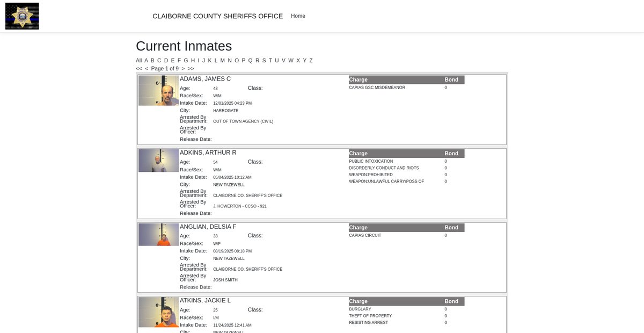Viewport: 644px width, 333px height.
Task: Filter inmates by letter L
Action: pyautogui.click(x=216, y=61)
